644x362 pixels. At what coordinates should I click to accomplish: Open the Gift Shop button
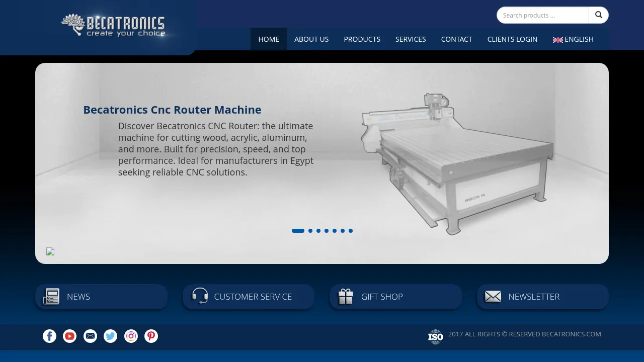395,297
